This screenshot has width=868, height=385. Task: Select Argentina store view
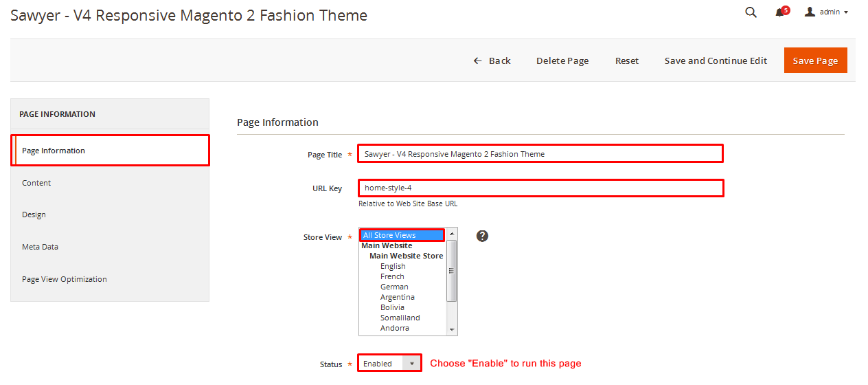[x=402, y=297]
